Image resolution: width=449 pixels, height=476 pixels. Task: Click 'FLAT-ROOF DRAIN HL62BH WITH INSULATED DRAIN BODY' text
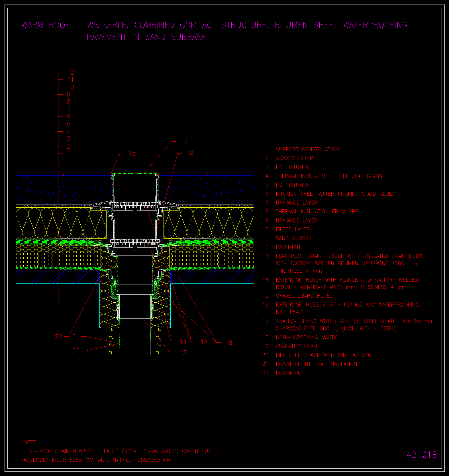[x=350, y=256]
